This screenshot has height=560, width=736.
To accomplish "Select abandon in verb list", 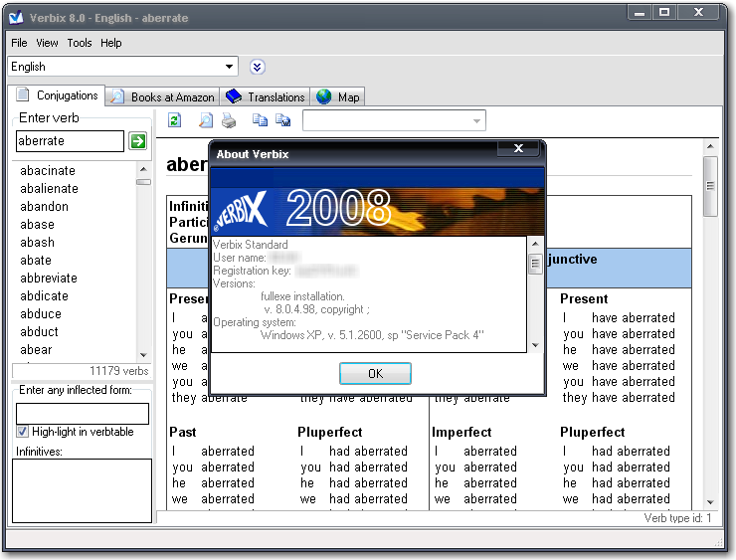I will click(x=44, y=206).
